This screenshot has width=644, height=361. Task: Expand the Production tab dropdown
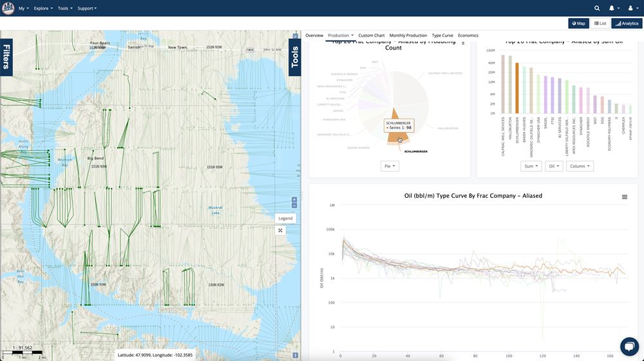tap(341, 35)
